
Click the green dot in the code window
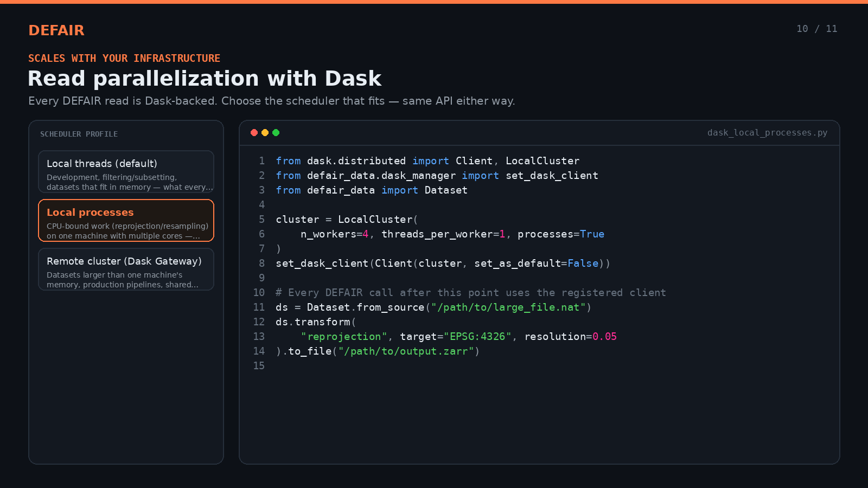click(x=276, y=133)
